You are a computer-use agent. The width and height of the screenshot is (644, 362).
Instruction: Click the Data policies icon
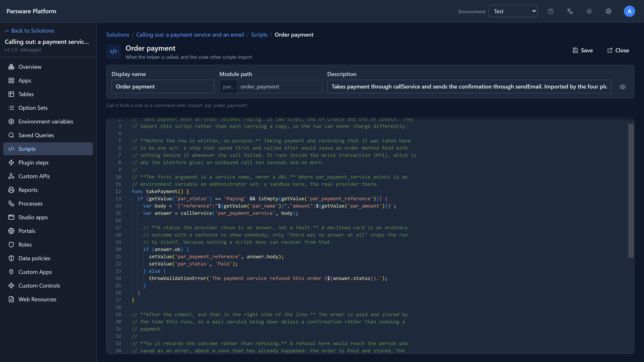point(11,258)
